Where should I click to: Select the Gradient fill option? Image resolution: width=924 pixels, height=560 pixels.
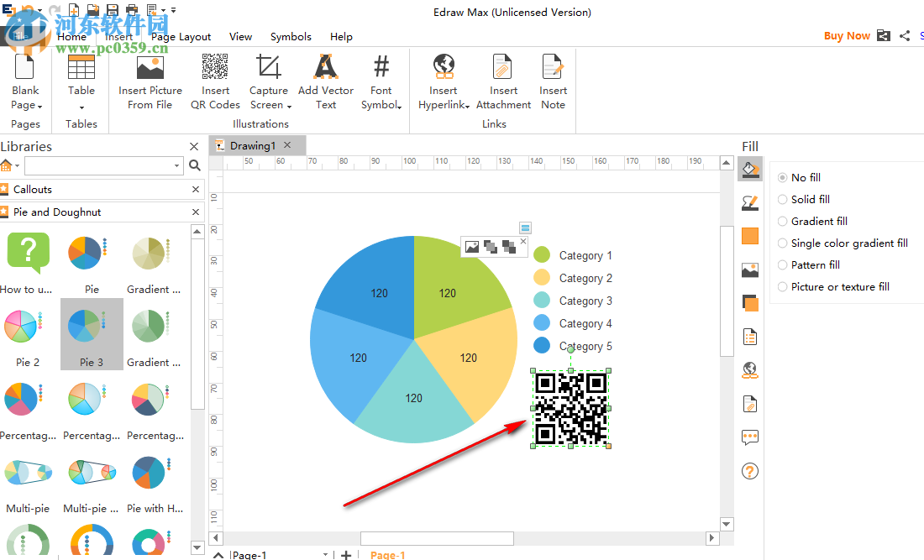[812, 221]
